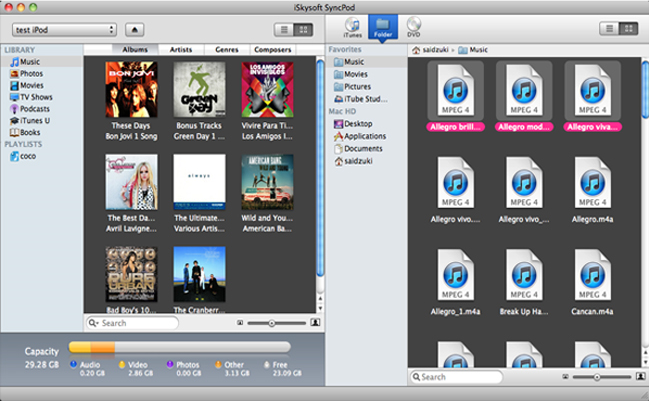Select iTunes U in library
This screenshot has width=649, height=401.
coord(35,120)
